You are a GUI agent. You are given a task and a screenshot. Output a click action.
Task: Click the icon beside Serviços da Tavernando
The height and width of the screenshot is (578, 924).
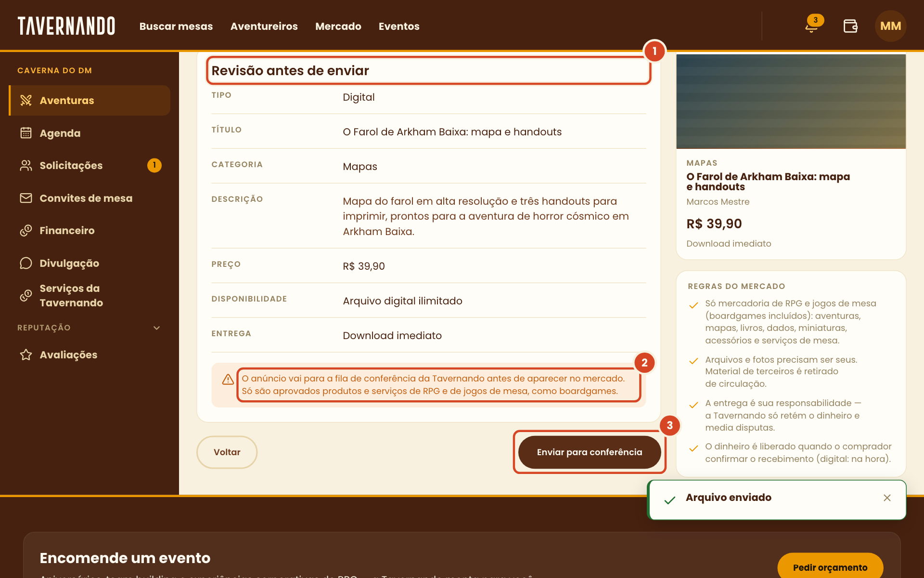pos(26,295)
